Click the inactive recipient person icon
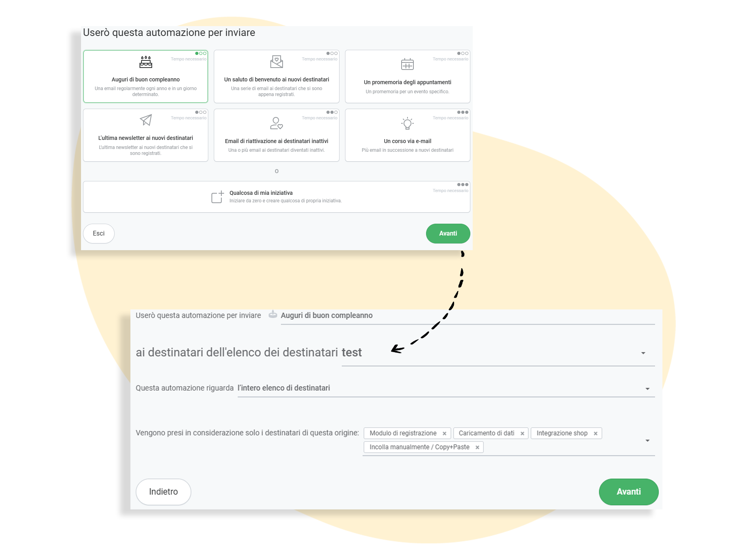This screenshot has height=560, width=747. 276,123
